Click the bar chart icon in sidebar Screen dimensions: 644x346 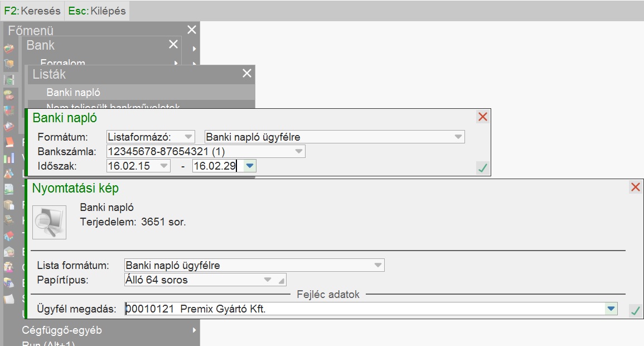[9, 158]
